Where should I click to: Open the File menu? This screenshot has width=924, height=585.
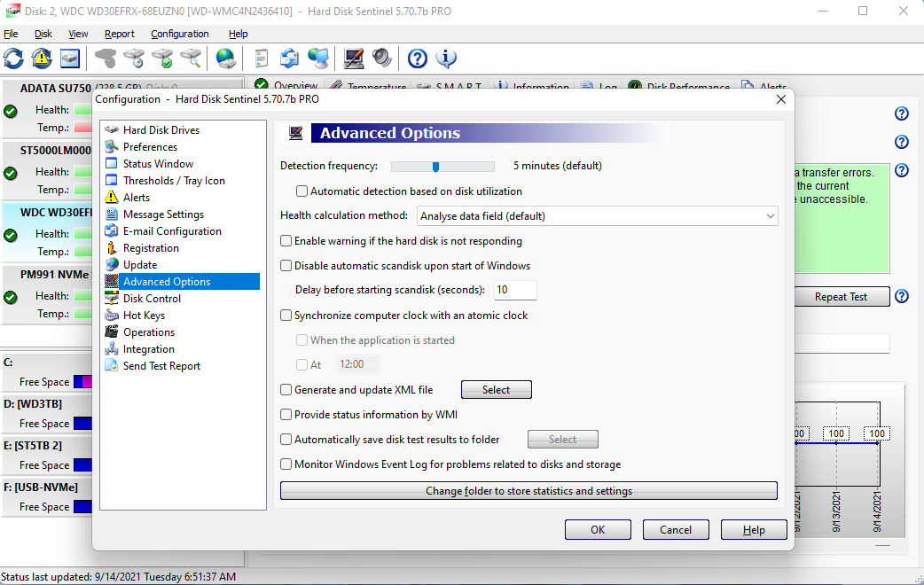tap(11, 35)
